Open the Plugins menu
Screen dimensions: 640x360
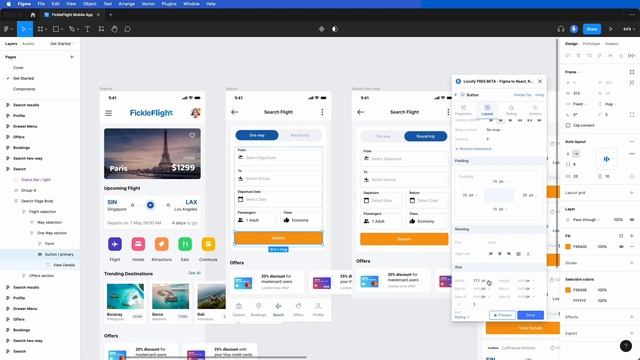[x=169, y=4]
